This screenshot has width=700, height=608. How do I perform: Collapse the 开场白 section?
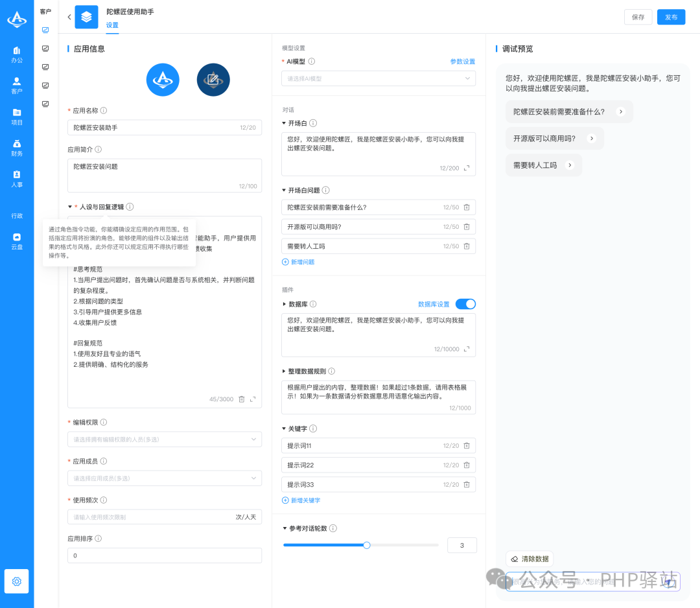pyautogui.click(x=284, y=123)
